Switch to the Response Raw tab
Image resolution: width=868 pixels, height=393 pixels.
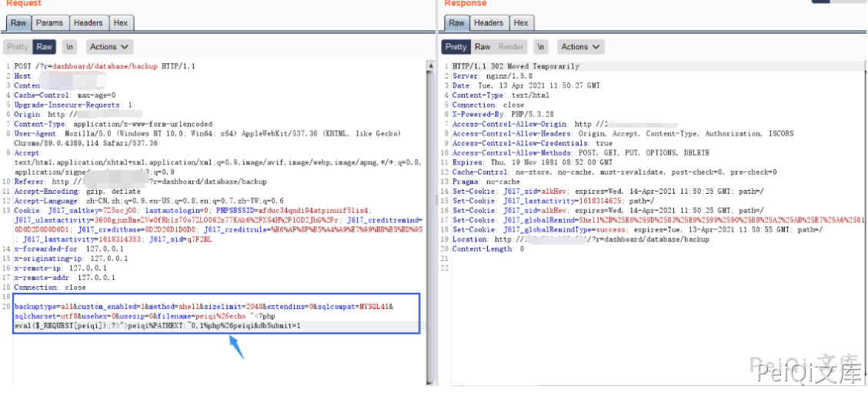(x=457, y=23)
